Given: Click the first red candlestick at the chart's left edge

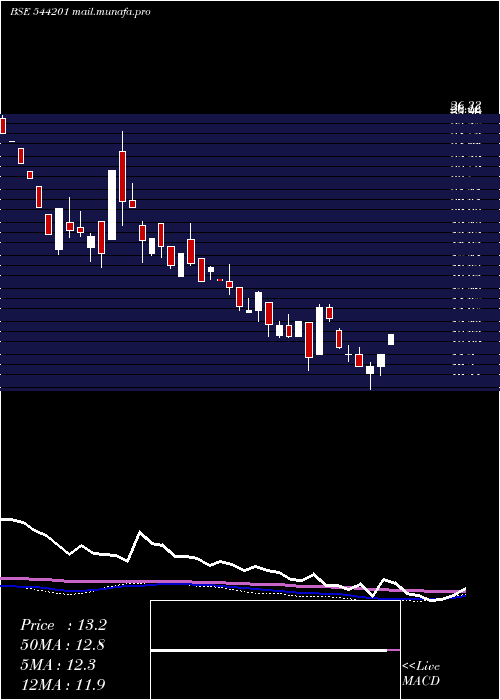Looking at the screenshot, I should tap(3, 125).
